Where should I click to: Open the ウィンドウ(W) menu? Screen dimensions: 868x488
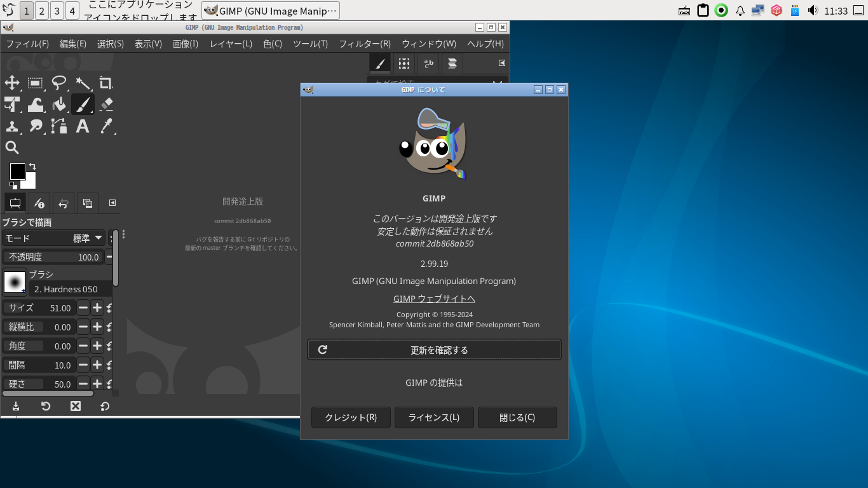(x=429, y=44)
